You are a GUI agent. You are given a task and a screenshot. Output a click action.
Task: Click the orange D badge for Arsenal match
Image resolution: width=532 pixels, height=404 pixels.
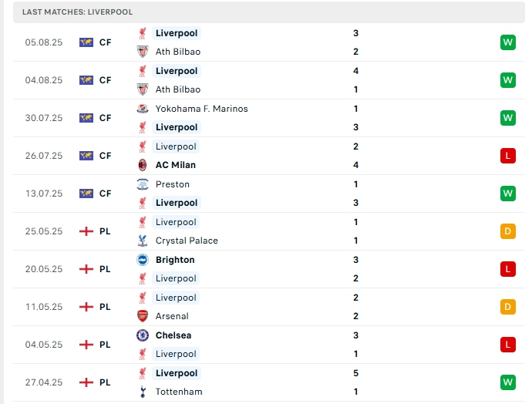(507, 307)
